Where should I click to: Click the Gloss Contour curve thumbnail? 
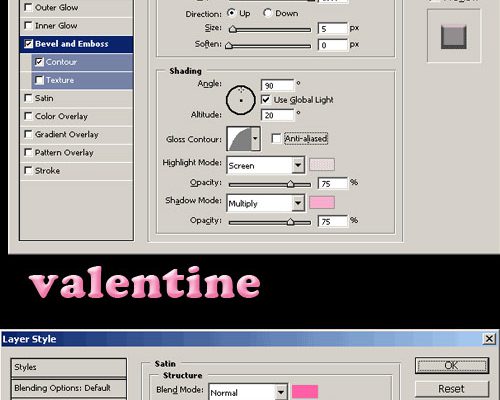[x=239, y=138]
